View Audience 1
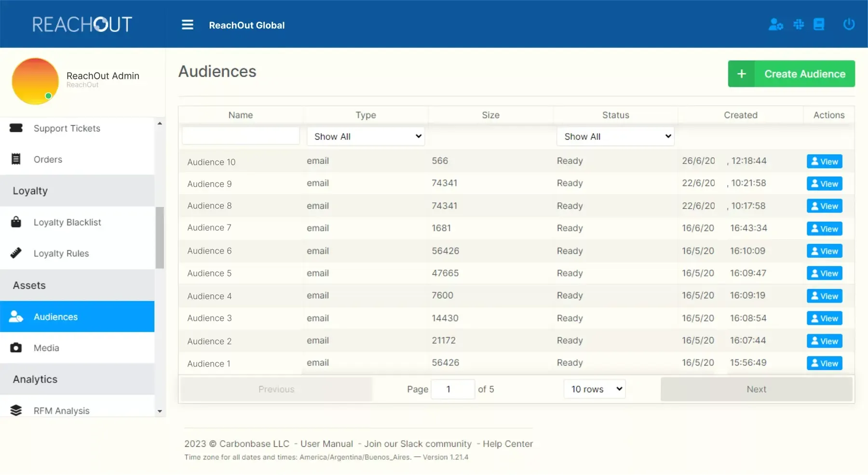 coord(824,363)
